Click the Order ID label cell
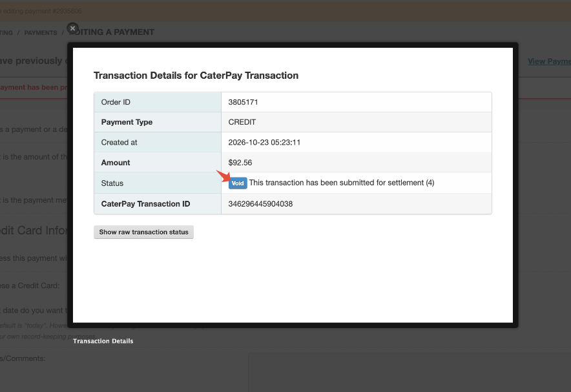 (x=158, y=102)
